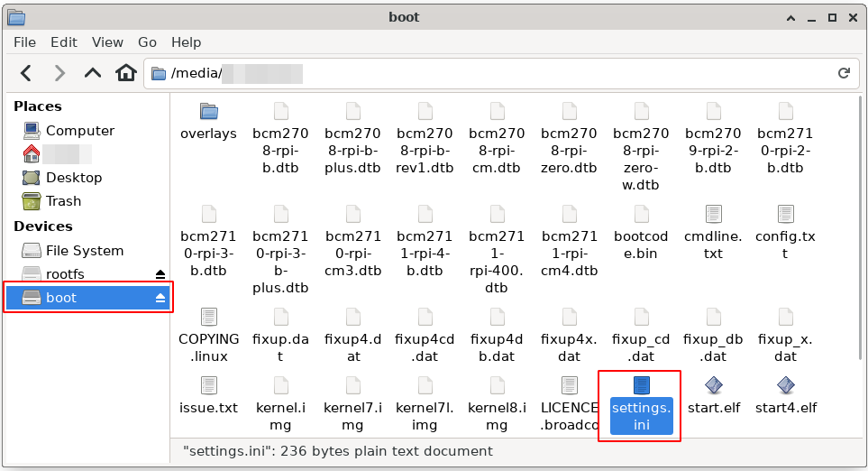Image resolution: width=868 pixels, height=471 pixels.
Task: Select the bcm2708-rpi-b-plus.dtb file
Action: coord(352,139)
